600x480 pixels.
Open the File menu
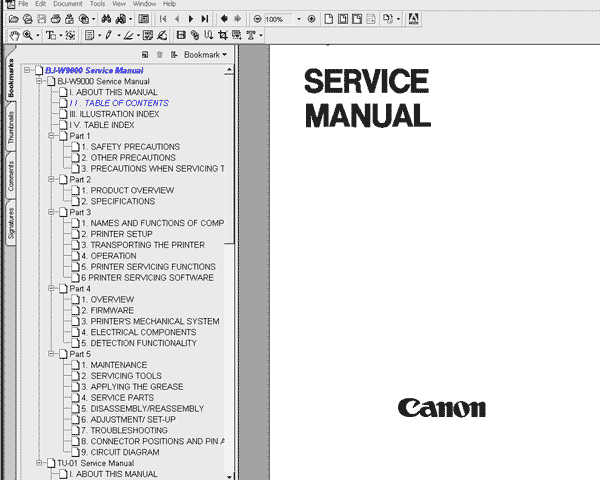click(x=23, y=4)
